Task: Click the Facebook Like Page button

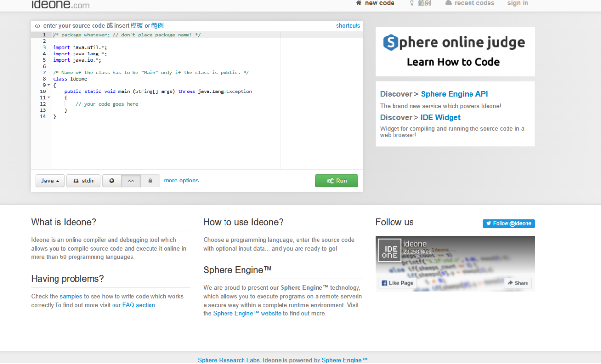Action: pos(397,283)
